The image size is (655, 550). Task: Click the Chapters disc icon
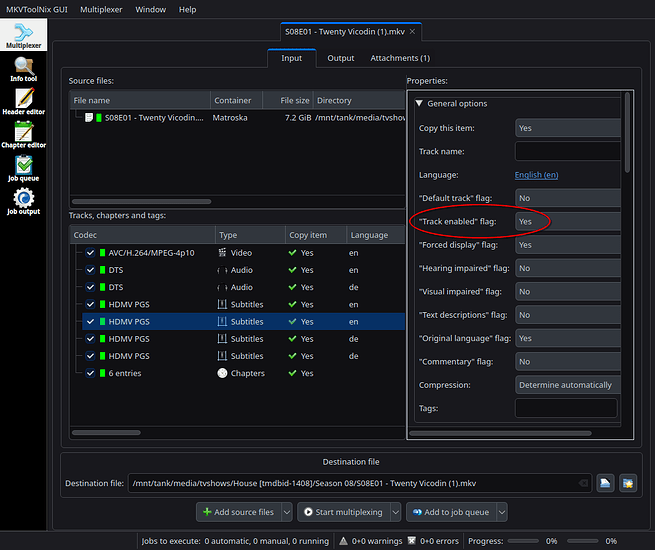222,373
